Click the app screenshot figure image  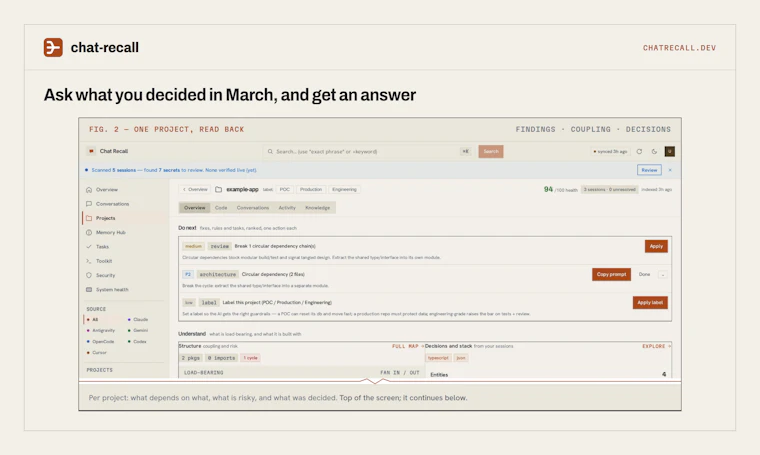point(380,264)
